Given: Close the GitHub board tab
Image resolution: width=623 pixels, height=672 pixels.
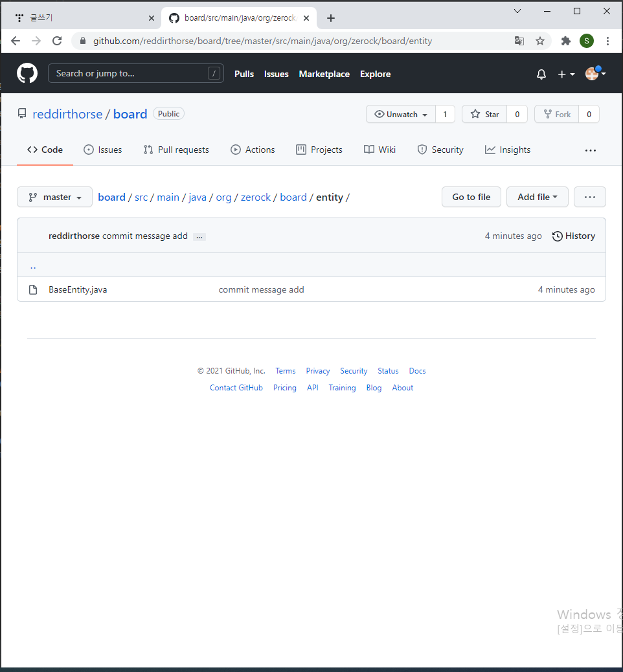Looking at the screenshot, I should point(306,18).
